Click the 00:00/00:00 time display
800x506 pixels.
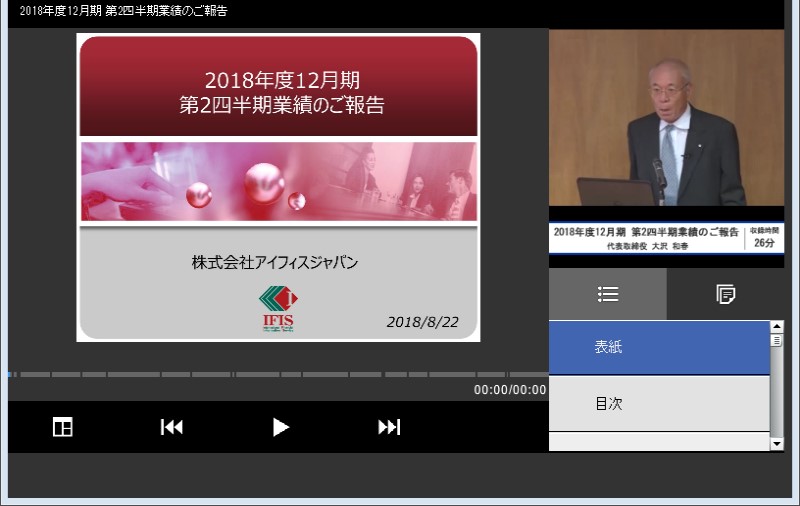pyautogui.click(x=510, y=390)
